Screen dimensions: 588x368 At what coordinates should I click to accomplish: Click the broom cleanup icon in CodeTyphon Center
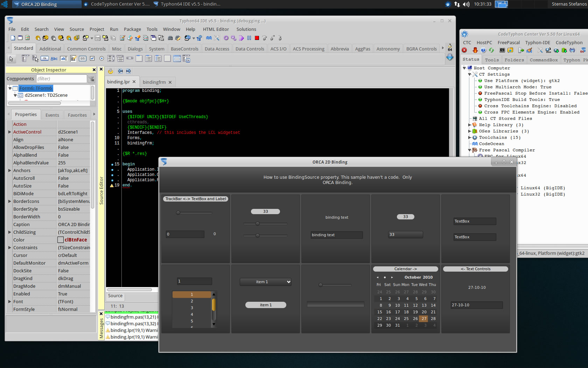(x=529, y=50)
